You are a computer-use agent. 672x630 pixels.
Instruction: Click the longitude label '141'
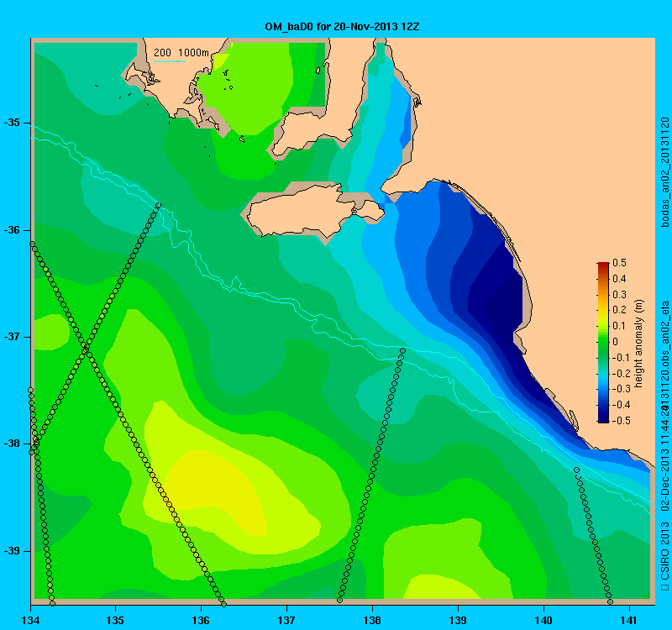click(x=629, y=620)
